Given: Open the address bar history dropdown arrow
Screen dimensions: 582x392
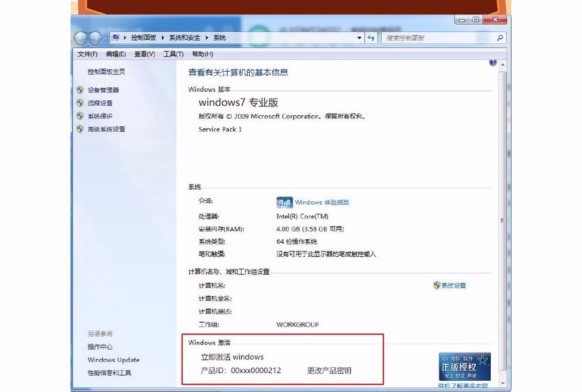Looking at the screenshot, I should [359, 38].
